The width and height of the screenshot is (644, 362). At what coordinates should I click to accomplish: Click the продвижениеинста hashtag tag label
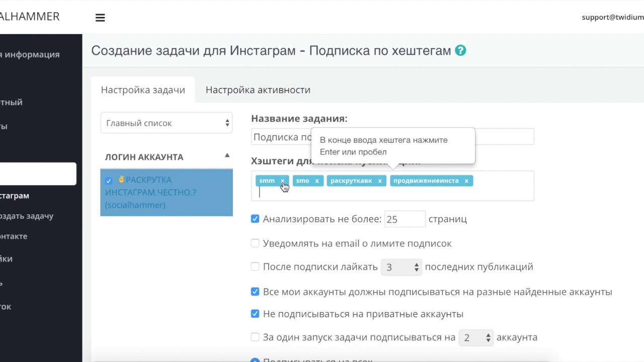pyautogui.click(x=426, y=181)
